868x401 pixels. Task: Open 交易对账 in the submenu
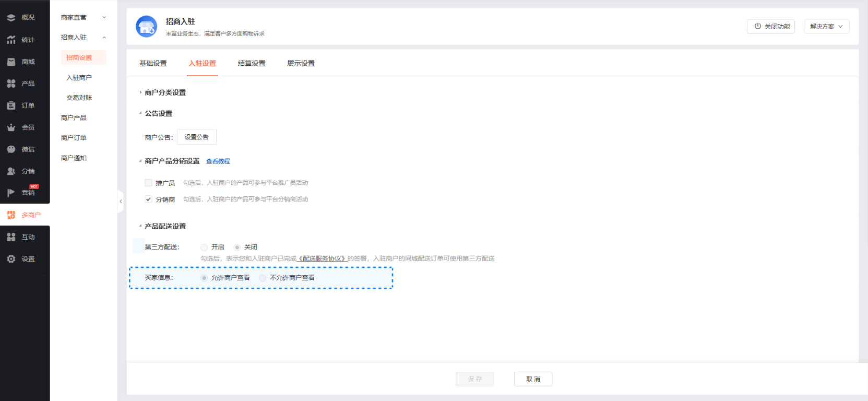pos(79,98)
